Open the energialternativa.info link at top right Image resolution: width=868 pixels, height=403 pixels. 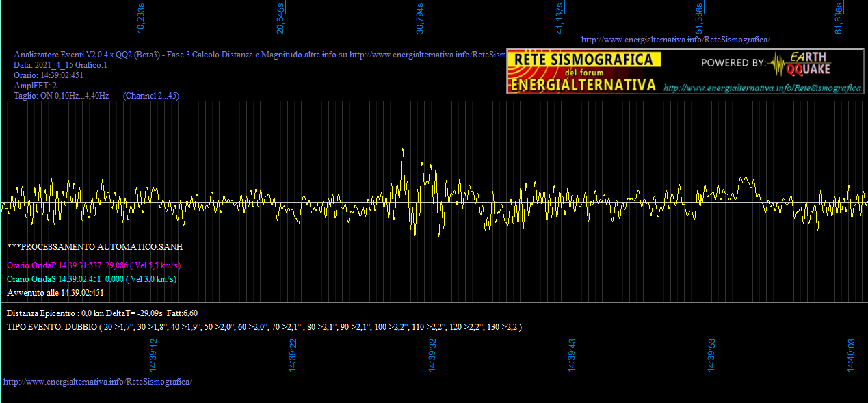[675, 40]
